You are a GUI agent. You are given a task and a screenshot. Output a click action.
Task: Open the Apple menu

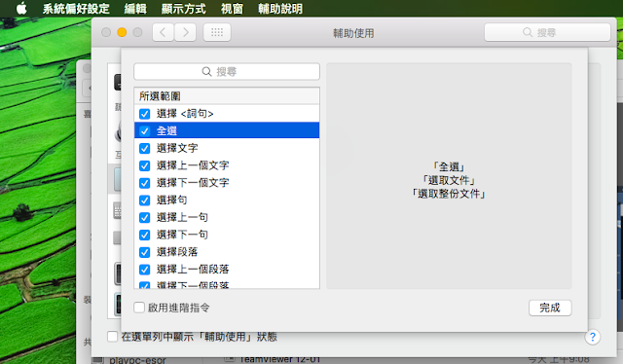21,8
